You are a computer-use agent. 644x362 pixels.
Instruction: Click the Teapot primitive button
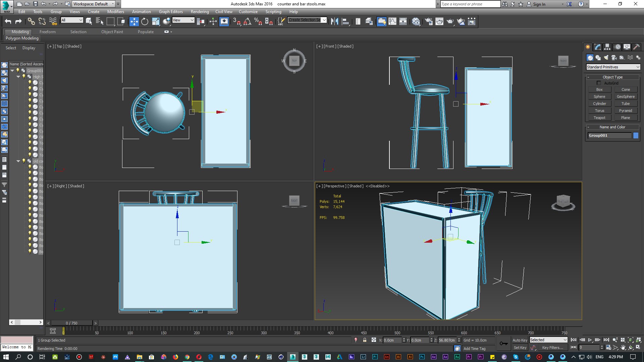coord(599,118)
